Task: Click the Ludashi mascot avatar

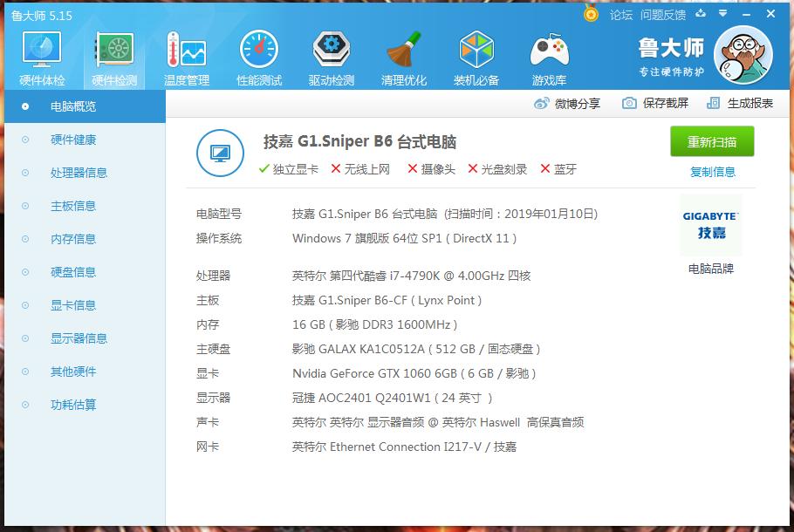Action: click(x=743, y=54)
